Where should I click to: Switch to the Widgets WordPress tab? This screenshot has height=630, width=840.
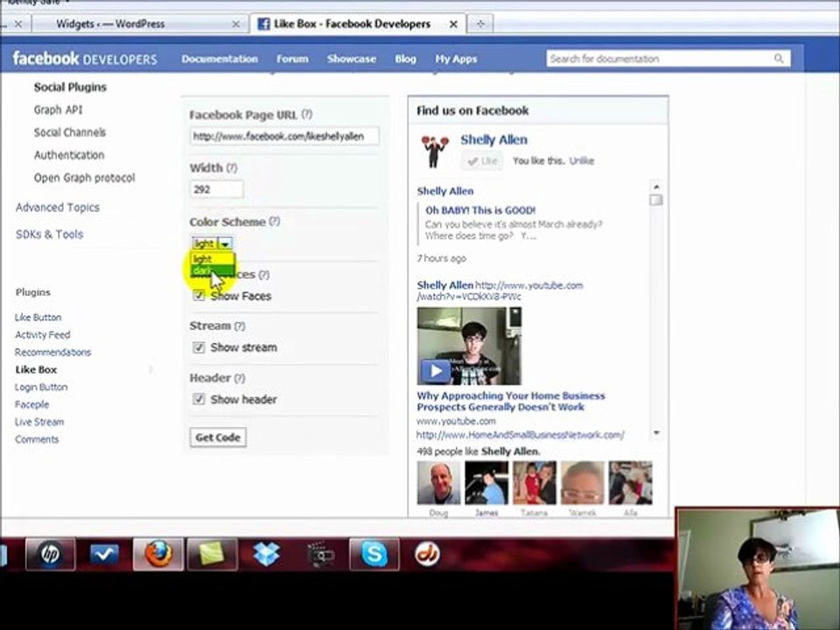click(140, 24)
